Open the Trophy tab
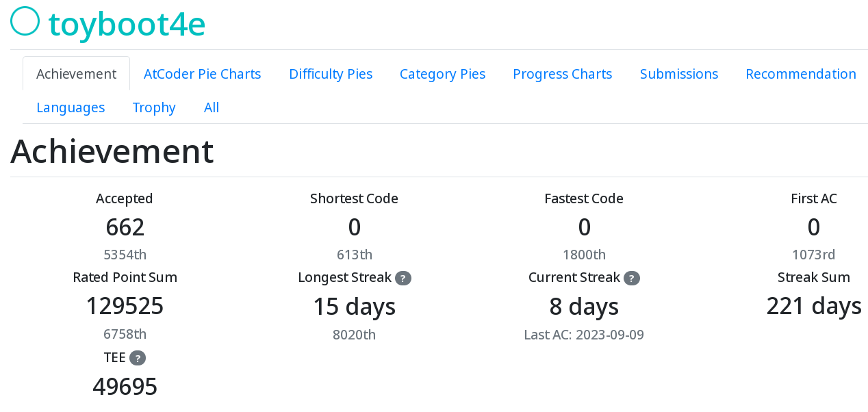868x412 pixels. tap(154, 107)
